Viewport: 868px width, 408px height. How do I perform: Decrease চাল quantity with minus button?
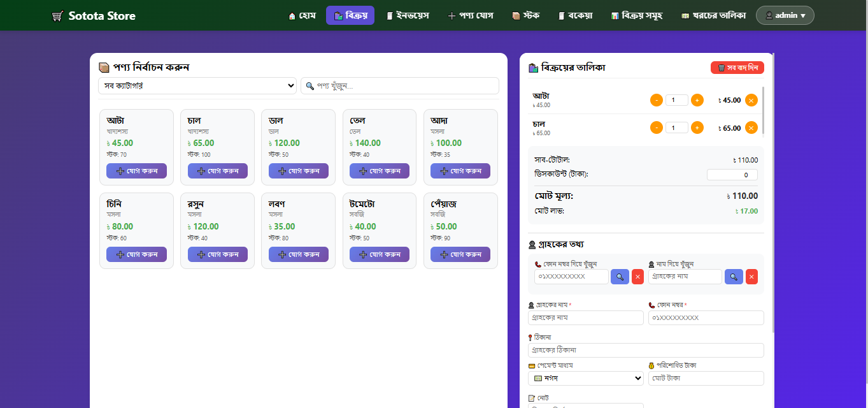[x=657, y=127]
